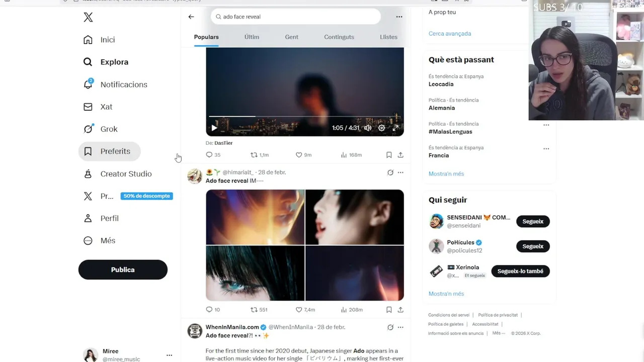The height and width of the screenshot is (362, 644).
Task: Open Creator Studio
Action: 118,173
